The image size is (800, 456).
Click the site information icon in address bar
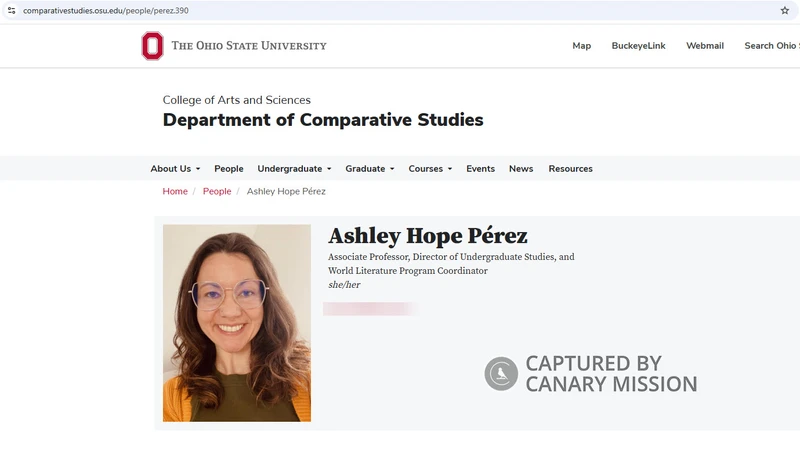pos(11,10)
